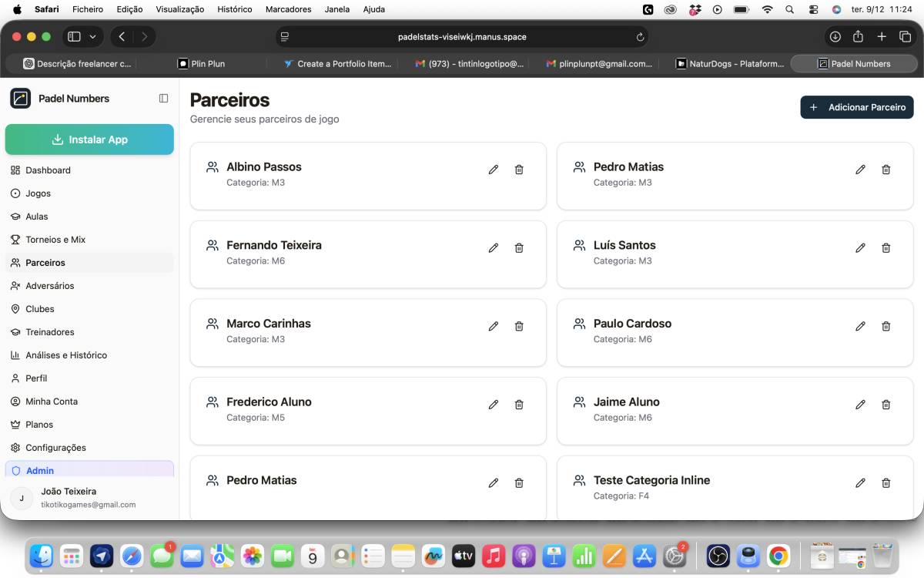Viewport: 924px width, 578px height.
Task: Edit partner Albino Passos with pencil icon
Action: 494,170
